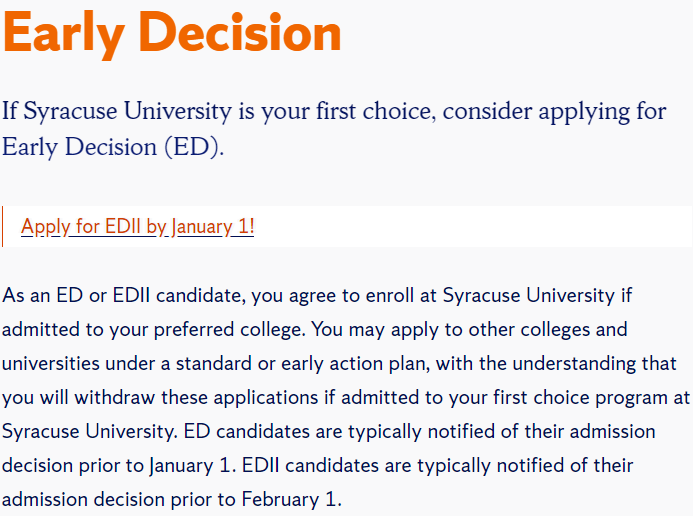Click the orange "Early Decision" heading

pos(172,34)
